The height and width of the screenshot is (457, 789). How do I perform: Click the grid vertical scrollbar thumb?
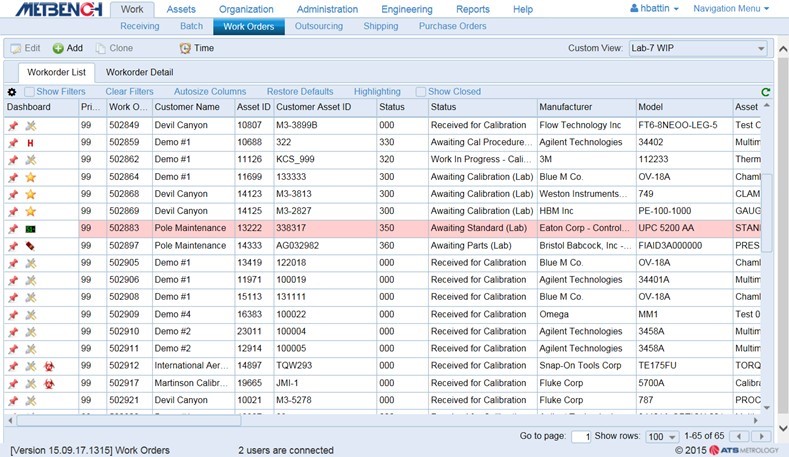coord(766,213)
